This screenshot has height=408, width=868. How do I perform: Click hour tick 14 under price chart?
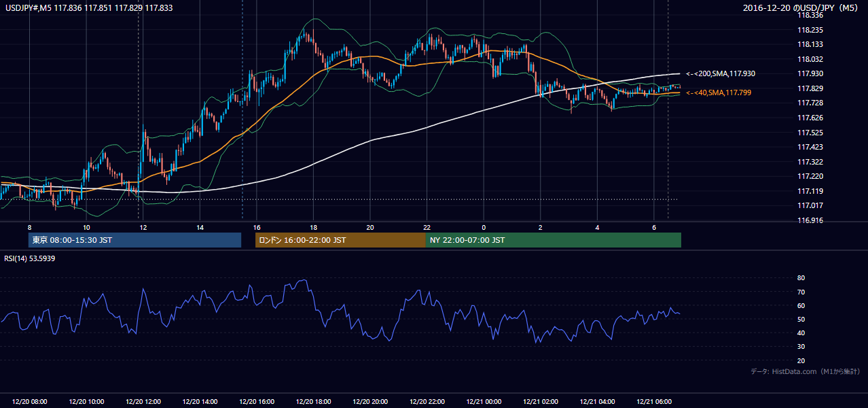click(200, 226)
